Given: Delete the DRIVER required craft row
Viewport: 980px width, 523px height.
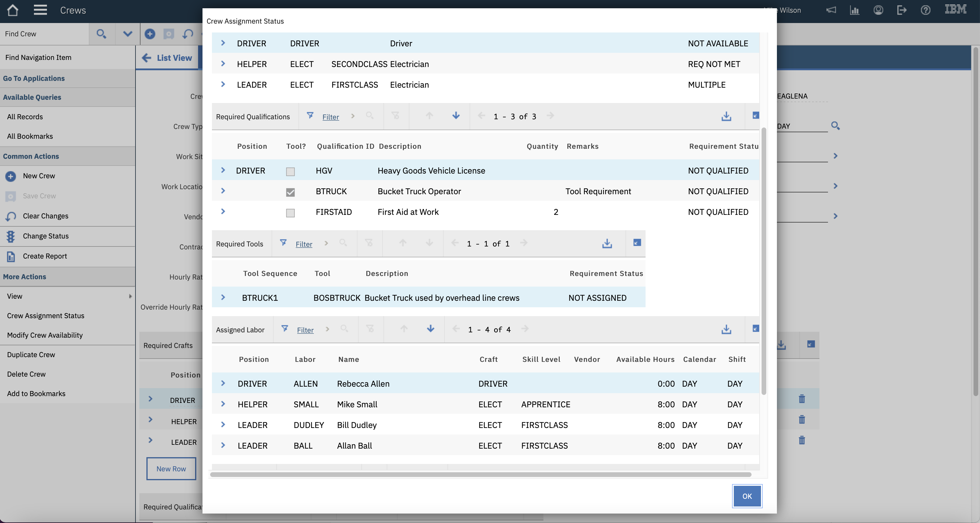Looking at the screenshot, I should (802, 399).
